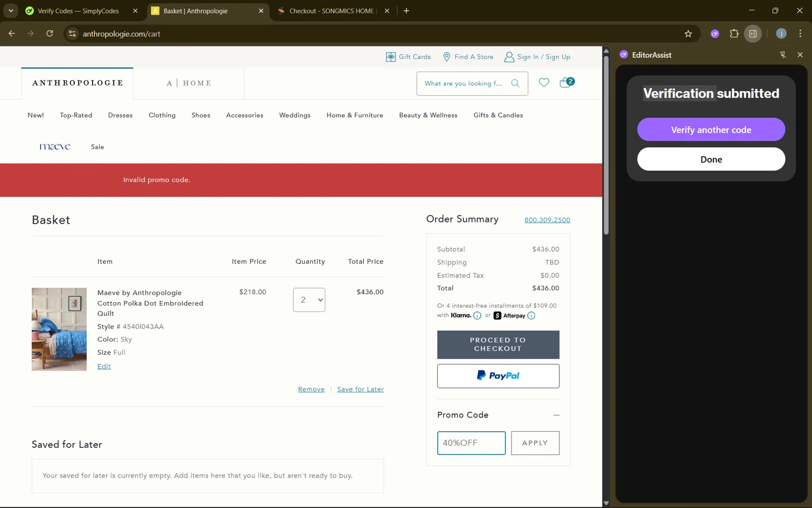Click the Edit link for the quilt
The height and width of the screenshot is (508, 812).
point(104,367)
